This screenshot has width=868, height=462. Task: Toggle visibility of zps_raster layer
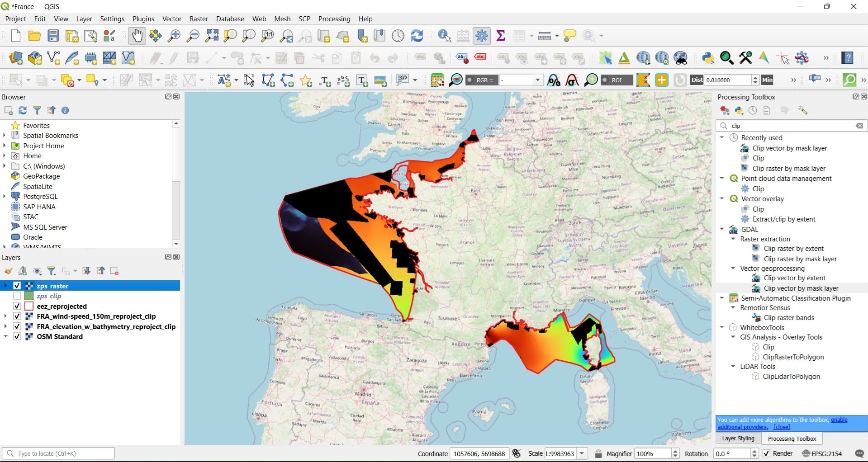[x=17, y=286]
